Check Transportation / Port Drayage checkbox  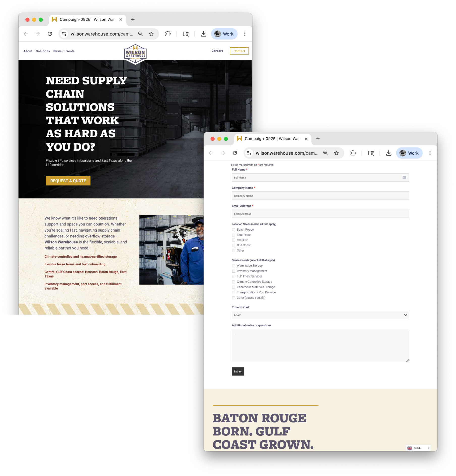tap(234, 293)
